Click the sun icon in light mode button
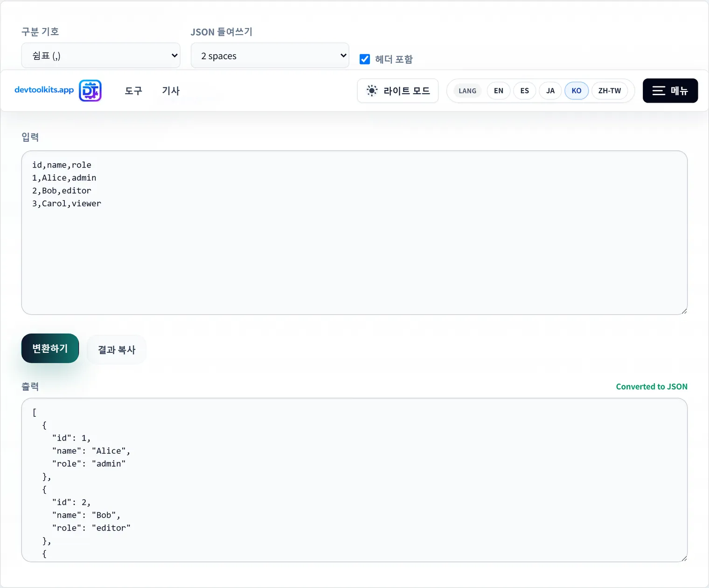The width and height of the screenshot is (709, 588). 372,91
